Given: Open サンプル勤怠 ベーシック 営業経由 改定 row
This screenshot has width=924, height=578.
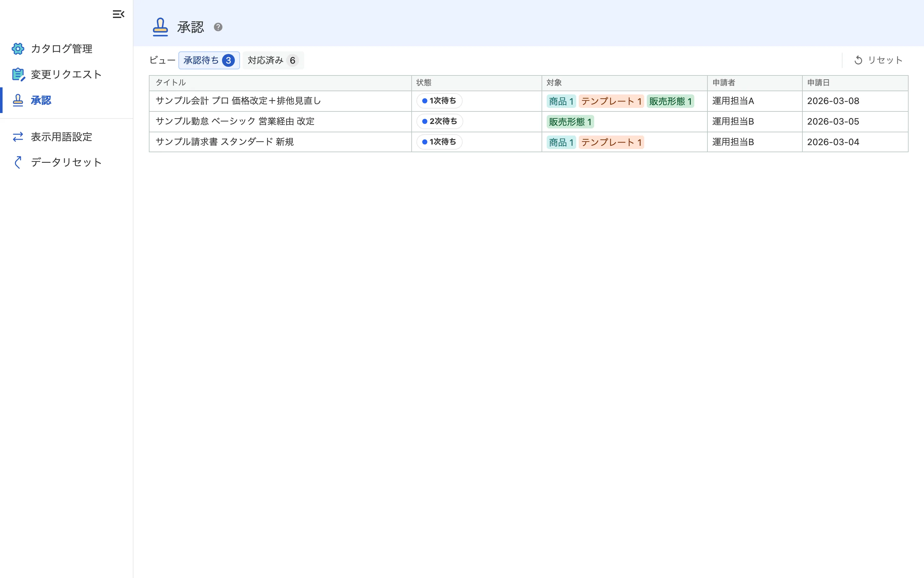Looking at the screenshot, I should point(528,122).
